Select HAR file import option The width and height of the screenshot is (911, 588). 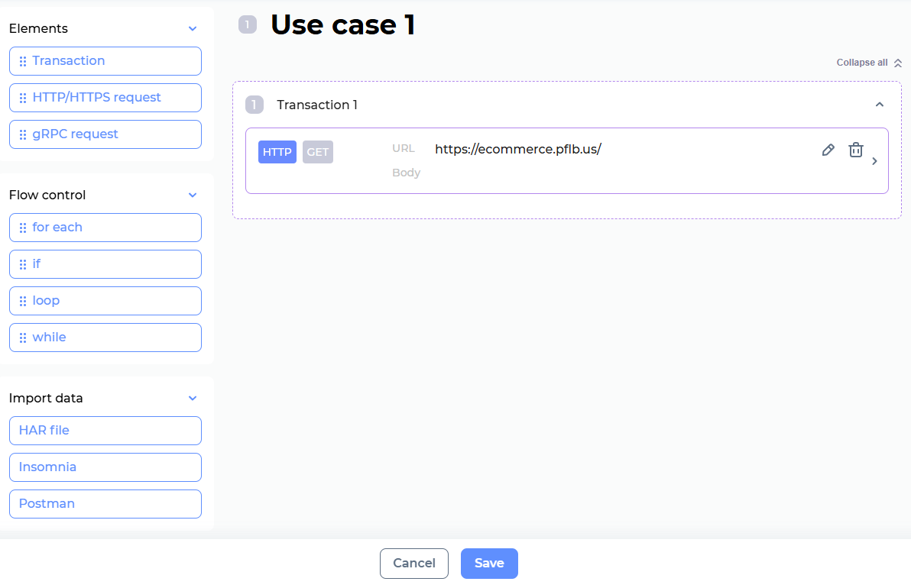105,431
